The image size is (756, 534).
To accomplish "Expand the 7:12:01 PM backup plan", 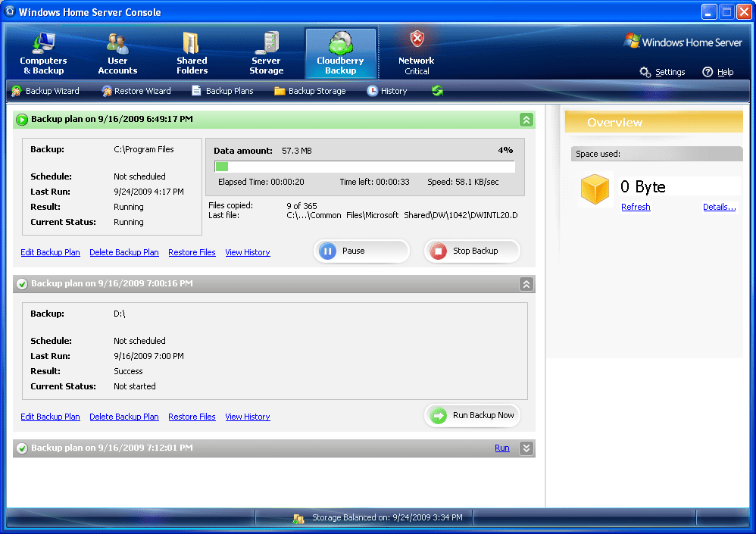I will 526,448.
